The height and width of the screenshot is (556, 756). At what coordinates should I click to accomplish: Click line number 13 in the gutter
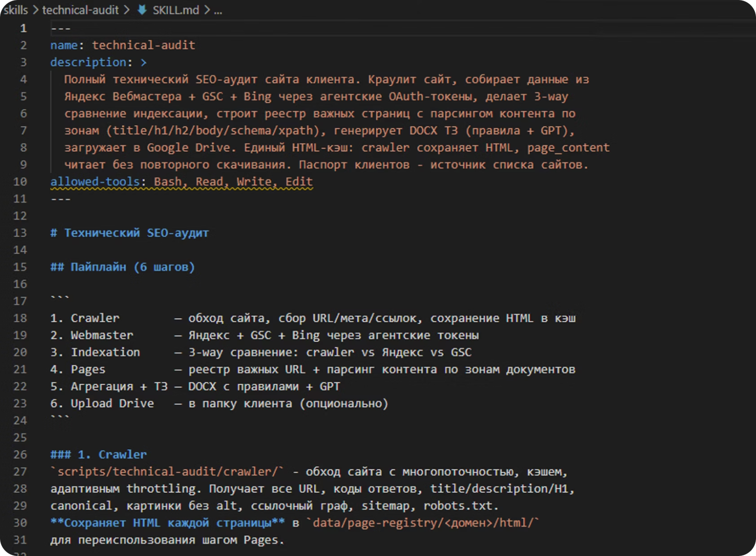point(20,233)
